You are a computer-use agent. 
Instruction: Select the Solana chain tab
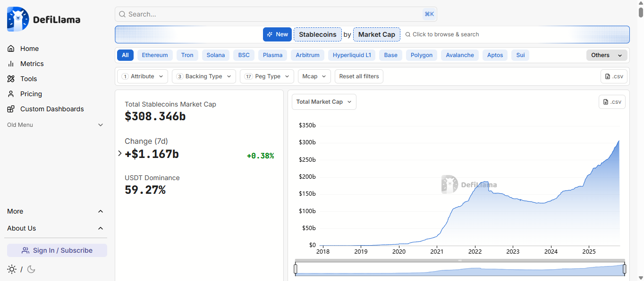[x=216, y=55]
